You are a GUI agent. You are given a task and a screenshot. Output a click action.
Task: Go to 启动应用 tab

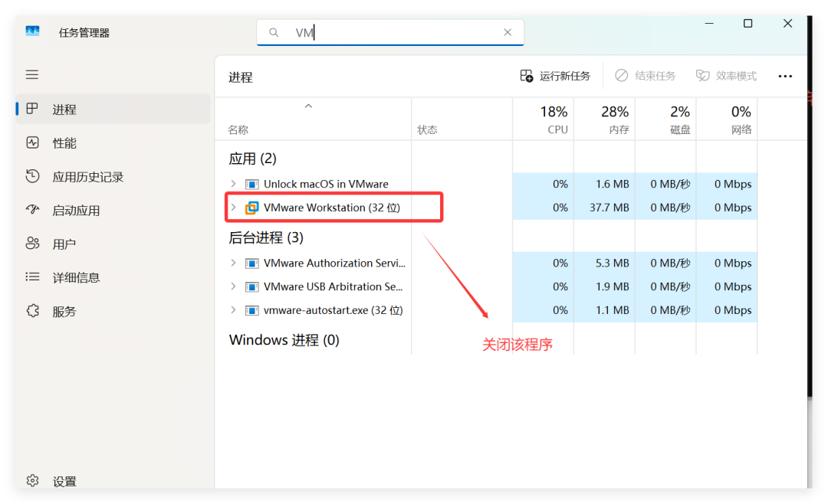click(113, 211)
